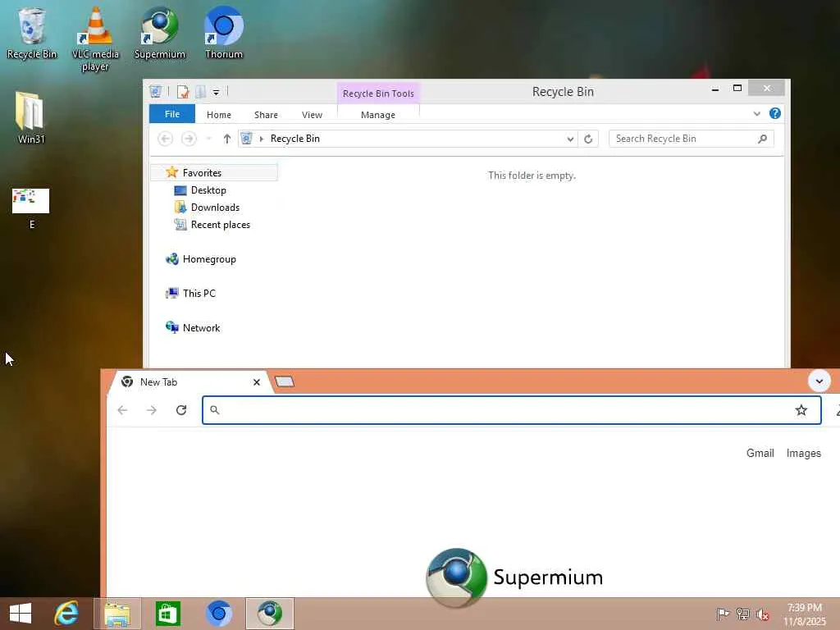Select Downloads in the navigation pane
Screen dimensions: 840x630
(x=215, y=208)
